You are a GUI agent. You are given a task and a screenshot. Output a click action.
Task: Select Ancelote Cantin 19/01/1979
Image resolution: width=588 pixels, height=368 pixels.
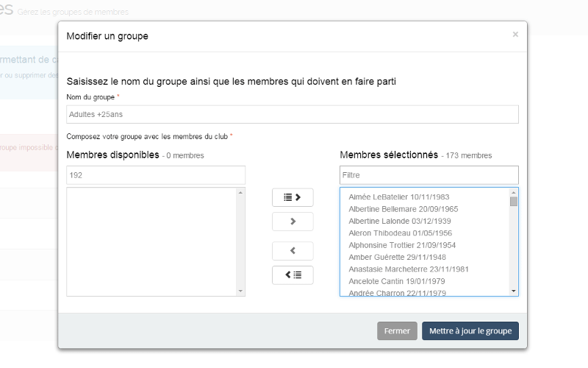[x=397, y=281]
